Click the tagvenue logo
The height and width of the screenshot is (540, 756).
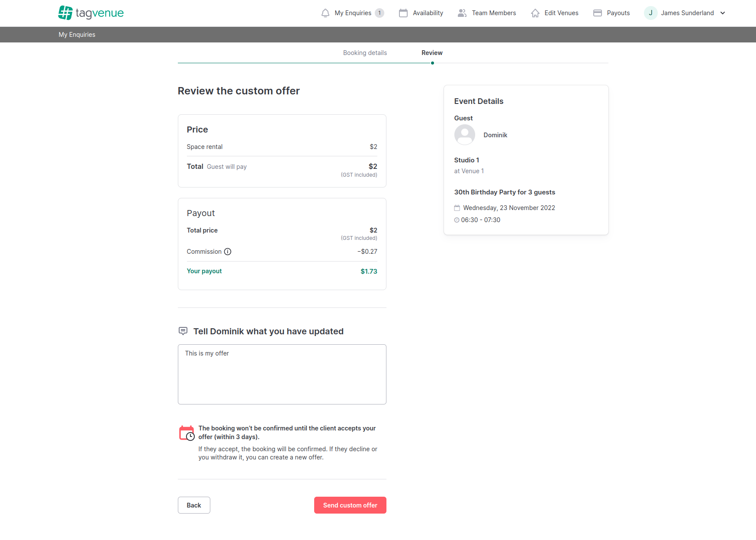pos(91,13)
